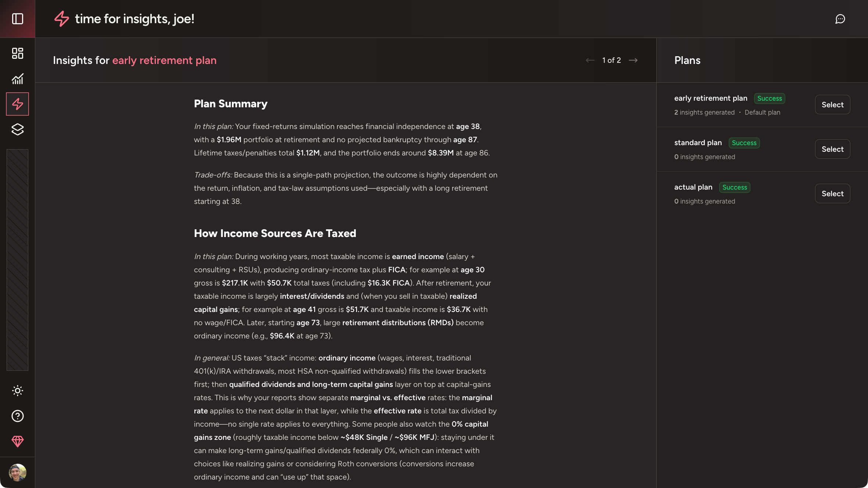The image size is (868, 488).
Task: Click the 1 of 2 page indicator
Action: pyautogui.click(x=611, y=60)
